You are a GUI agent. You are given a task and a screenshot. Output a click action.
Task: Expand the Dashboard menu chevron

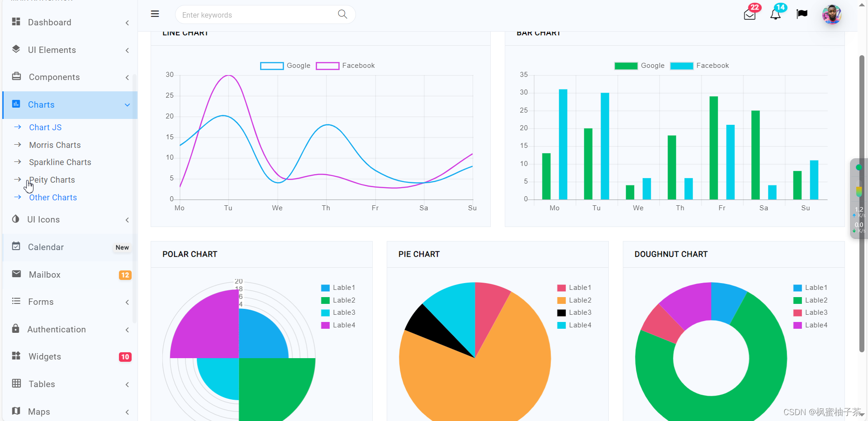127,23
